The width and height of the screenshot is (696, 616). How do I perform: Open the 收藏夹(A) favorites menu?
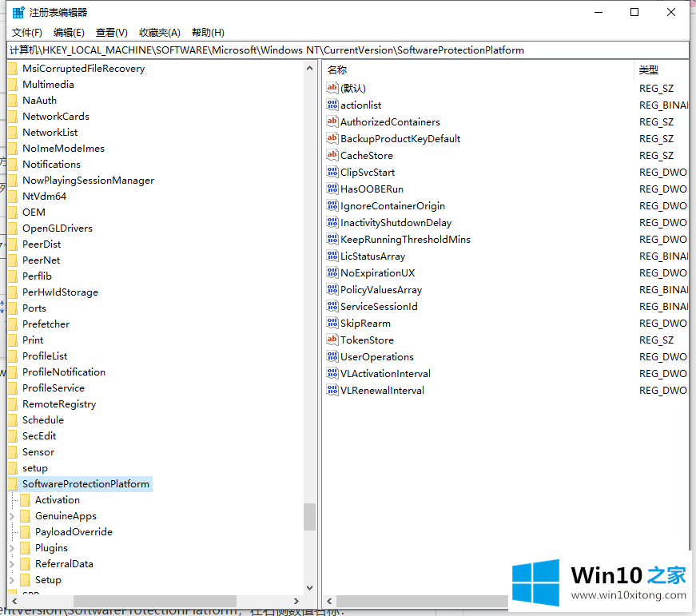(x=159, y=33)
